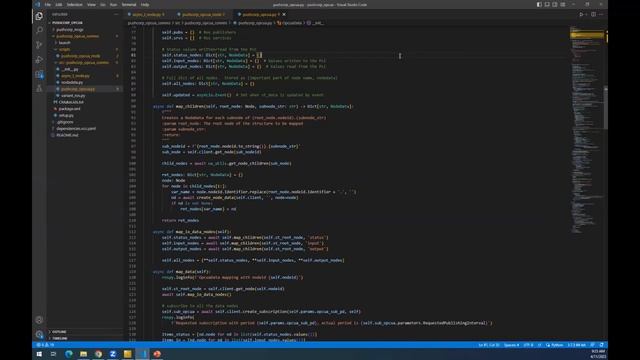The width and height of the screenshot is (640, 360).
Task: Open the Testing flask view
Action: pos(39,88)
